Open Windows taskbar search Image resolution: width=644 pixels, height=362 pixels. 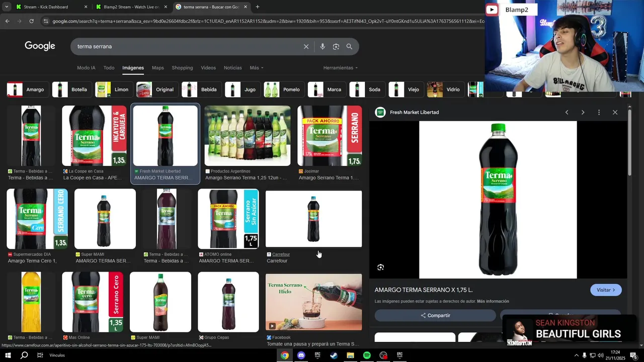[24, 355]
